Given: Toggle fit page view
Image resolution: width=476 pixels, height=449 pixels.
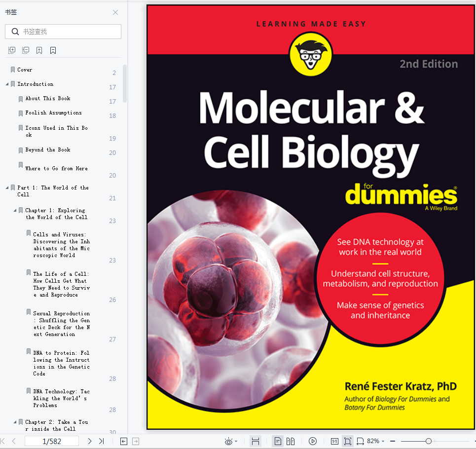Looking at the screenshot, I should pos(348,441).
